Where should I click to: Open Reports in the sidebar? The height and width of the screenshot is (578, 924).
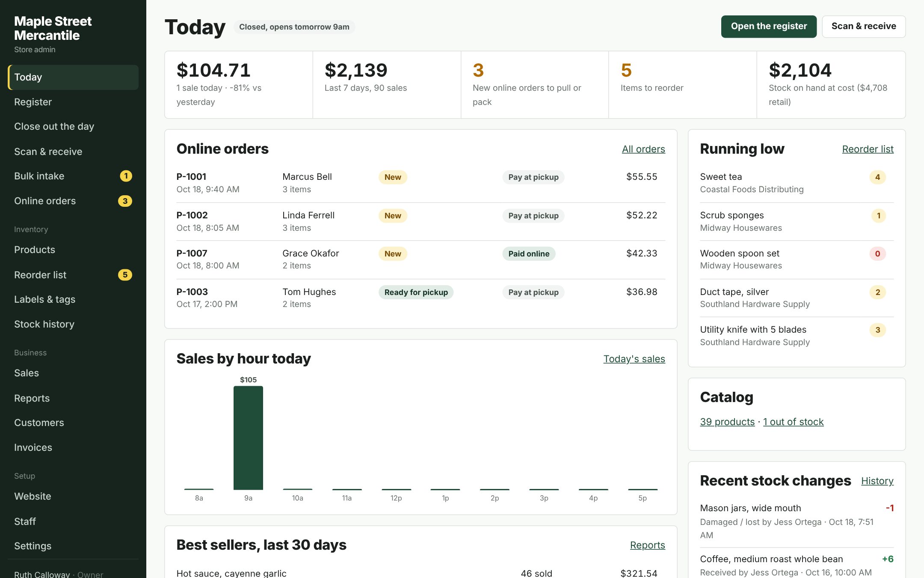tap(73, 398)
